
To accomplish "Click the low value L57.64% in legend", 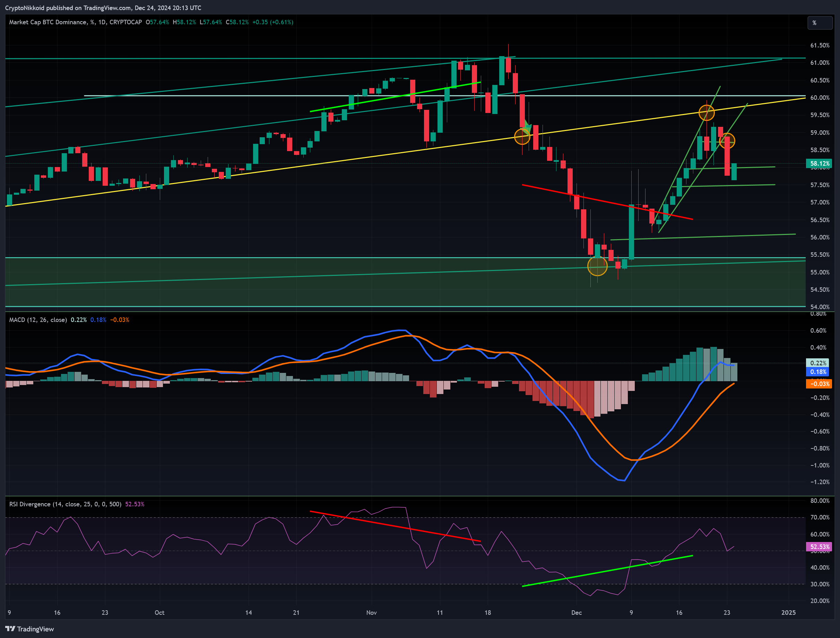I will tap(210, 22).
